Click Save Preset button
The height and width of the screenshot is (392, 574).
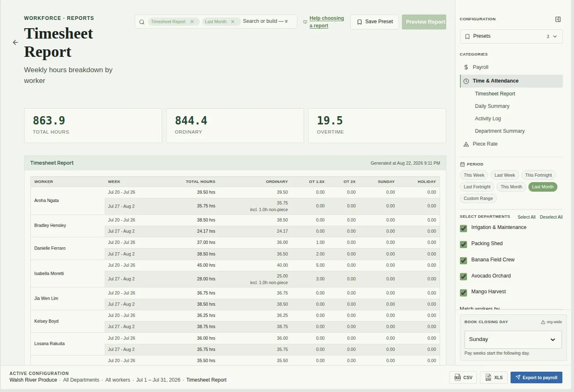click(375, 22)
